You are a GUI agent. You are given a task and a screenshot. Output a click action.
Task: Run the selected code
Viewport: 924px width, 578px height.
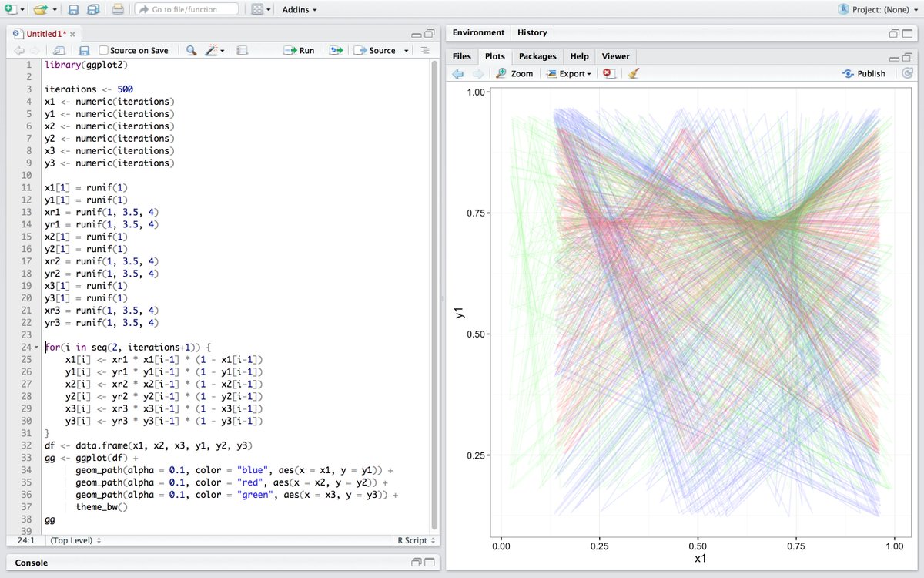[x=299, y=49]
